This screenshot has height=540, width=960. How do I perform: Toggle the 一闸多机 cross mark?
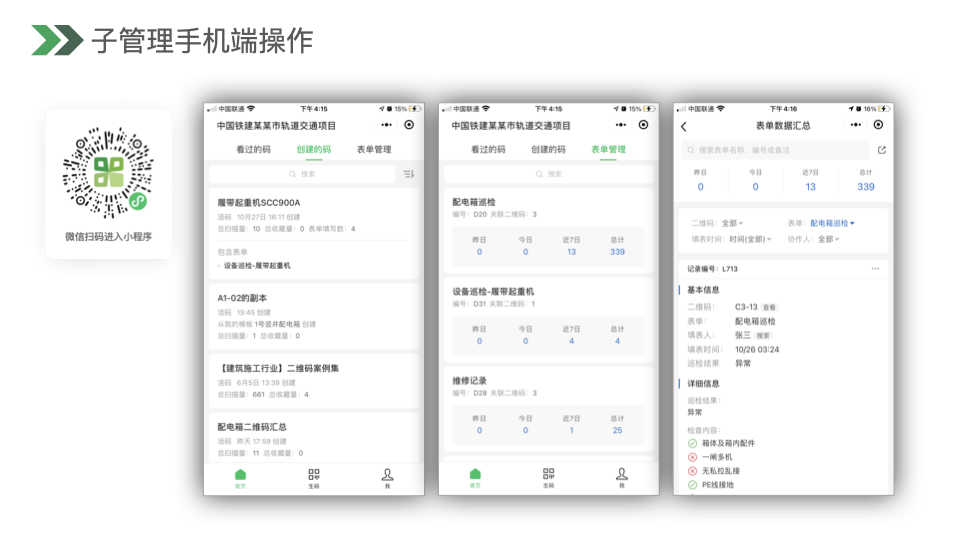692,457
